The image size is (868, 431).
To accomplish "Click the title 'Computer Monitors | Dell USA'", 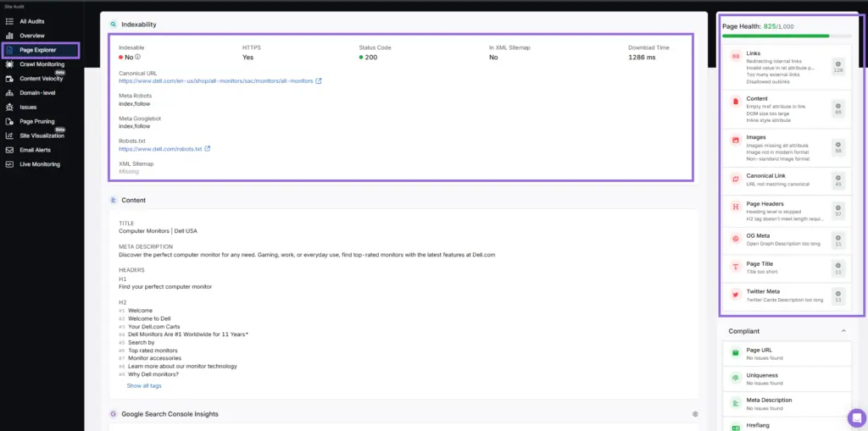I will coord(158,231).
